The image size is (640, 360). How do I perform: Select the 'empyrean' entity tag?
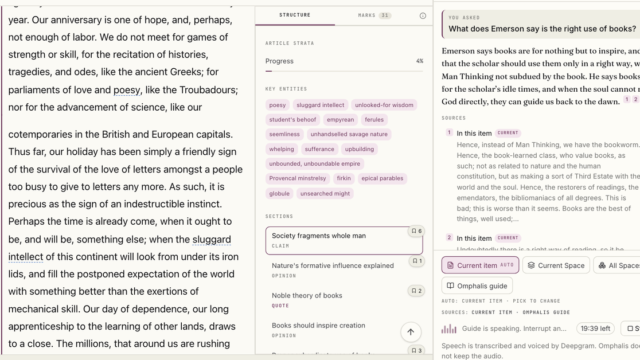click(x=340, y=120)
